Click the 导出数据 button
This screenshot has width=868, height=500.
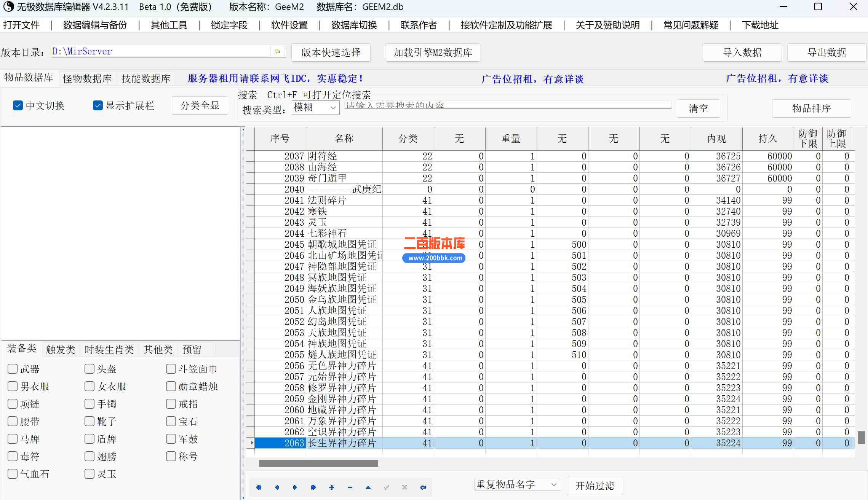coord(827,53)
